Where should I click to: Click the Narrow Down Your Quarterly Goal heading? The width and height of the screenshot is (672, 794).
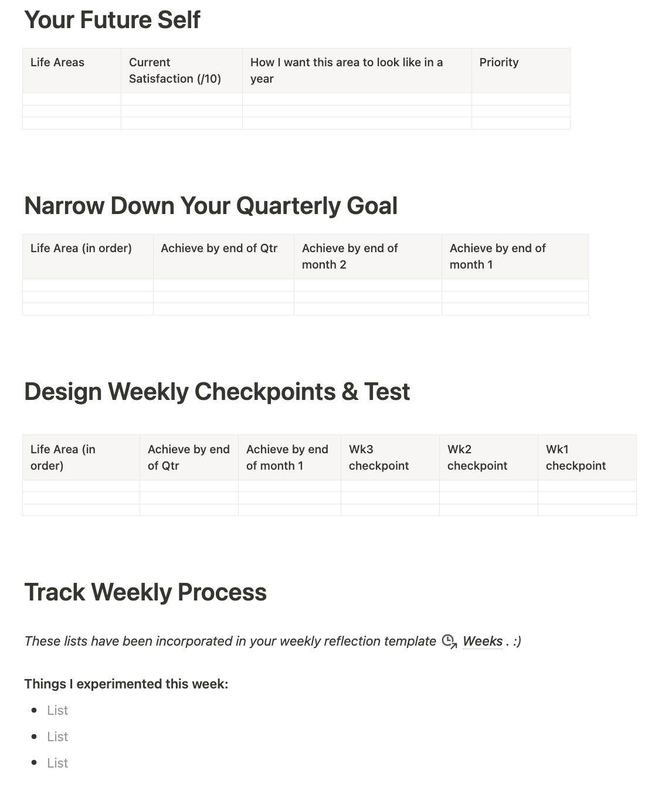click(211, 206)
